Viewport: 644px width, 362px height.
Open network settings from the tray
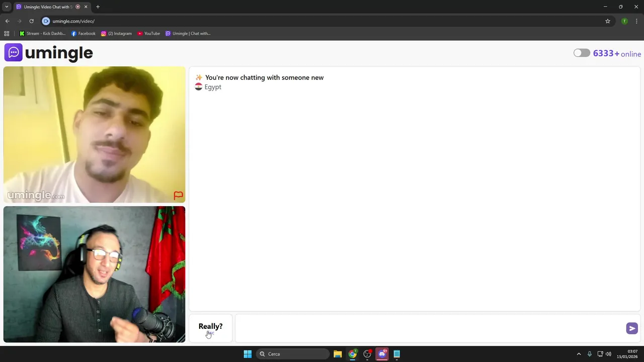(x=600, y=354)
